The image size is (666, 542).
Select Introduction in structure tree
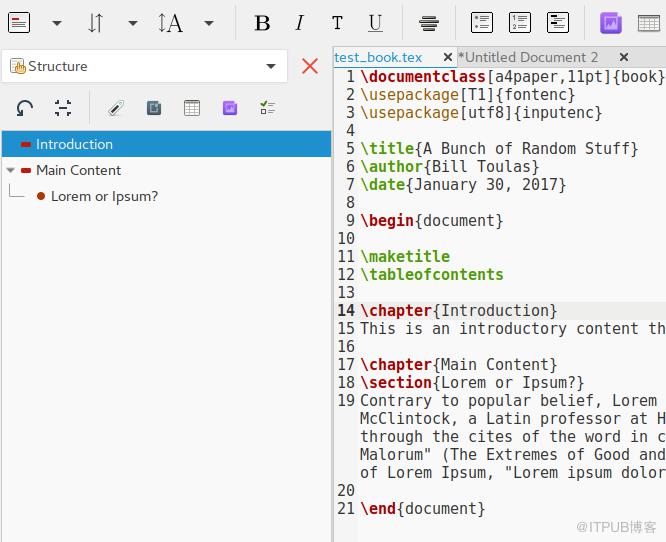[x=166, y=144]
